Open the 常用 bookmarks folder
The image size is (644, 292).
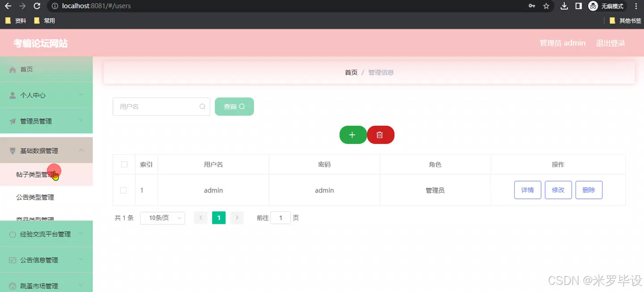pyautogui.click(x=45, y=21)
